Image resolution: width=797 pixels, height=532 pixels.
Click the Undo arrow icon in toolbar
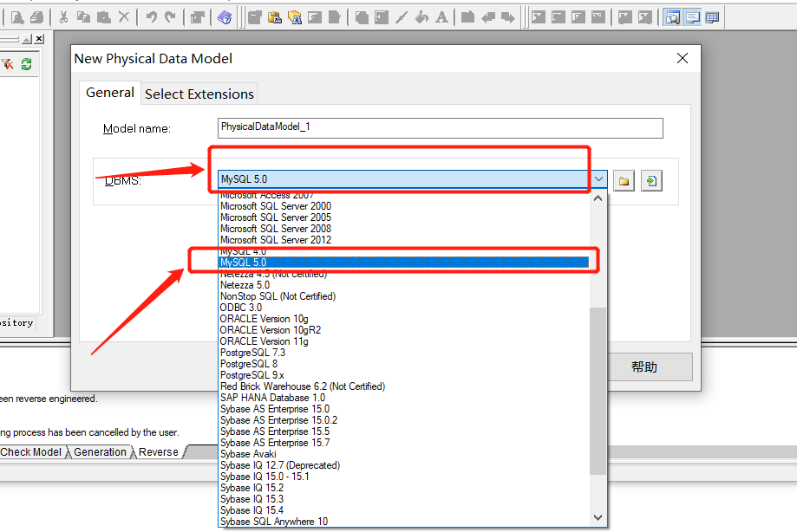coord(151,16)
